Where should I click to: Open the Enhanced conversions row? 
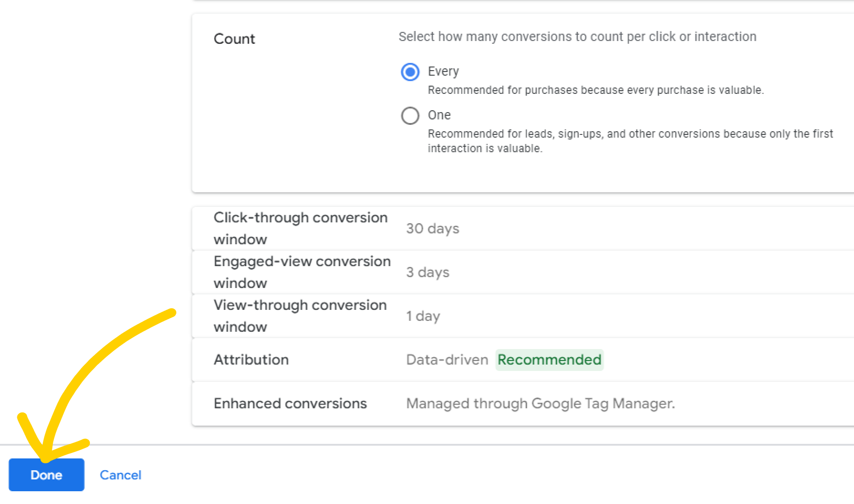[523, 403]
